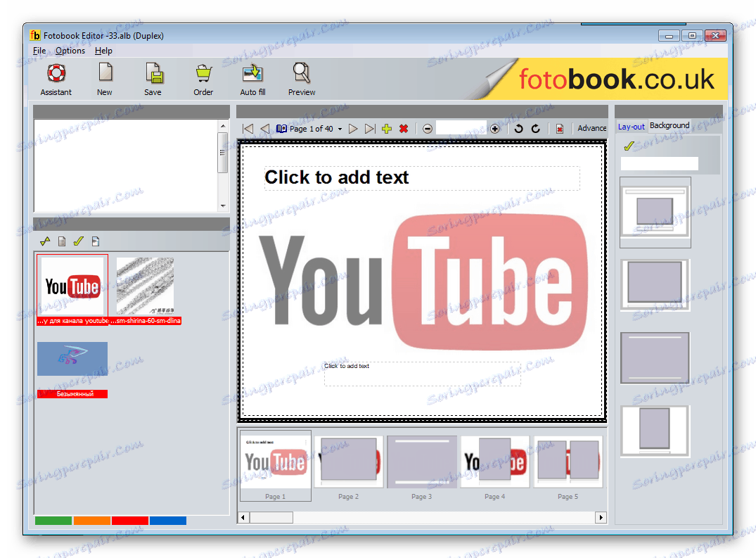Screen dimensions: 756x558
Task: Maximize the Fotobook Editor window
Action: 693,36
